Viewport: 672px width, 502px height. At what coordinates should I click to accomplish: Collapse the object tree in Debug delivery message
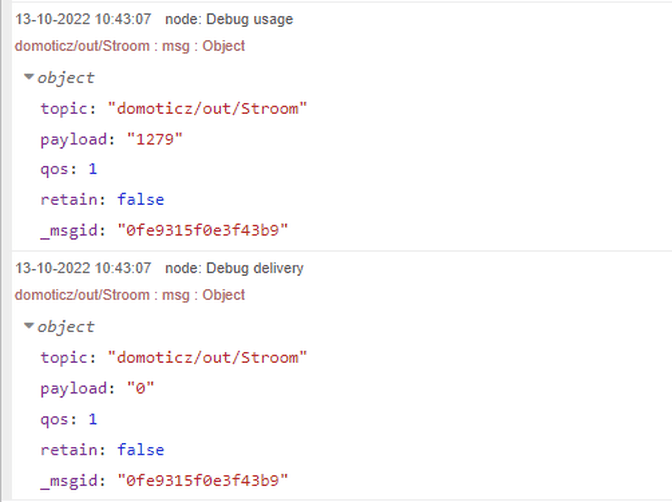[x=30, y=326]
